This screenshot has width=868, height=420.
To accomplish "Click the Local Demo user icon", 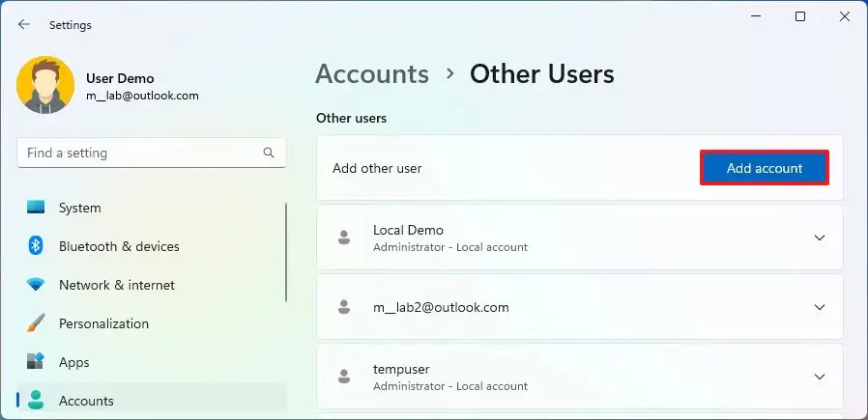I will [343, 238].
